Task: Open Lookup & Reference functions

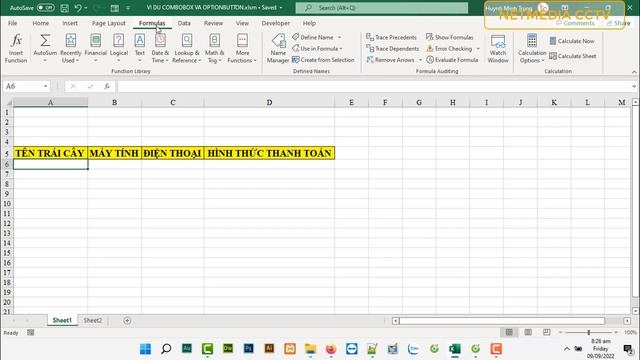Action: click(187, 48)
